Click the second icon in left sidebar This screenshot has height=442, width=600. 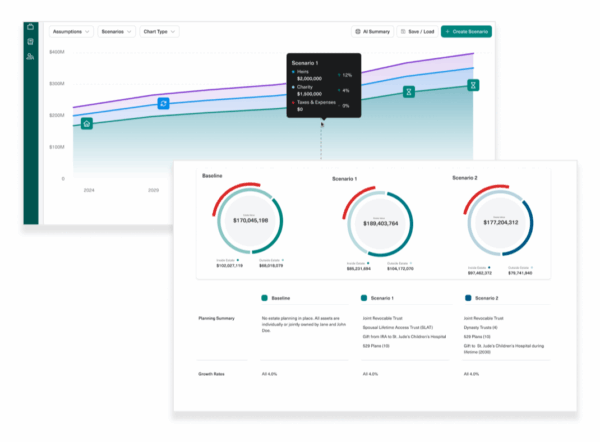point(30,42)
